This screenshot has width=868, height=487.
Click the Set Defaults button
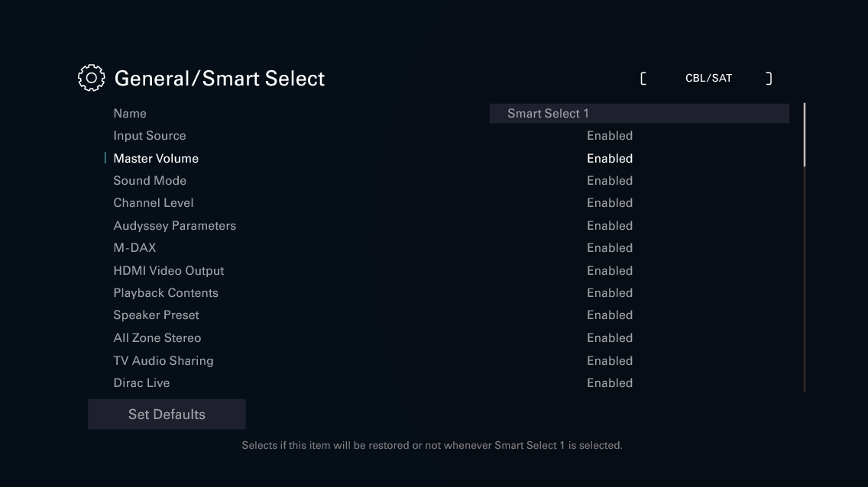click(x=167, y=414)
